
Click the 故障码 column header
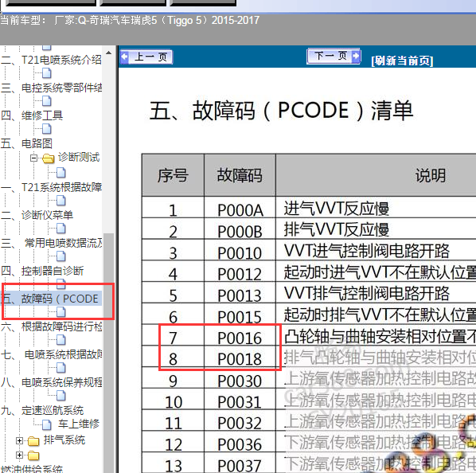[x=240, y=175]
